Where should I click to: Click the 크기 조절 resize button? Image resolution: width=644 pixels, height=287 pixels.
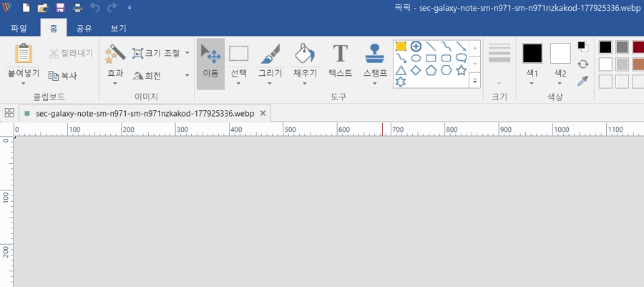(x=156, y=53)
